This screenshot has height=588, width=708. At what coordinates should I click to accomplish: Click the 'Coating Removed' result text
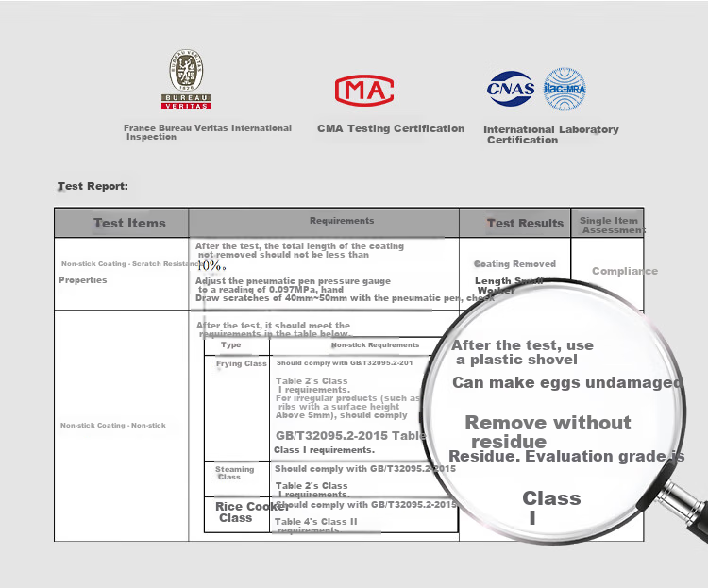pos(514,263)
